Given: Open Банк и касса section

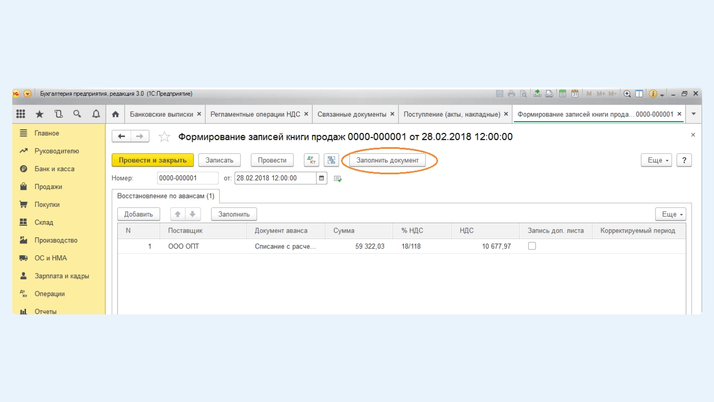Looking at the screenshot, I should point(54,169).
